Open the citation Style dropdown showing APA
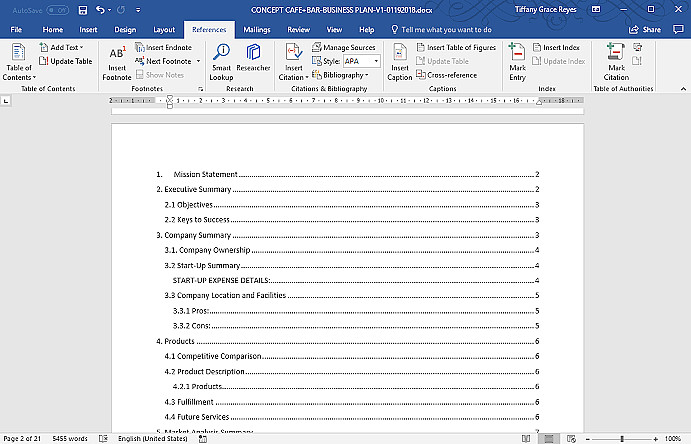This screenshot has width=691, height=444. (x=362, y=61)
